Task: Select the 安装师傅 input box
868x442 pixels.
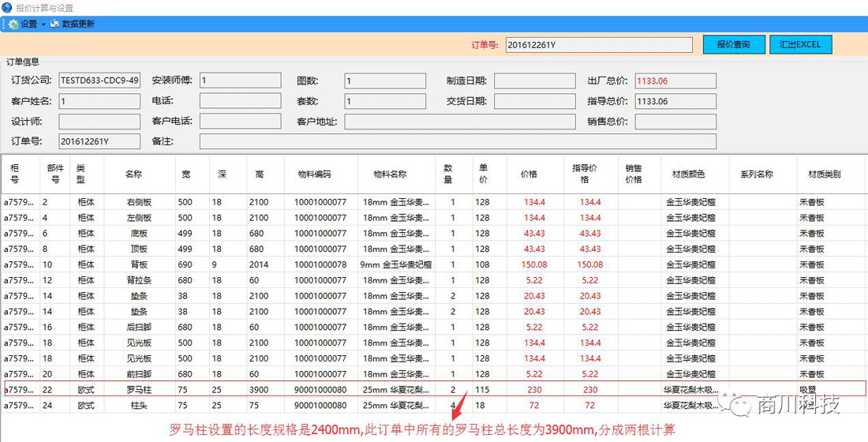Action: click(240, 81)
